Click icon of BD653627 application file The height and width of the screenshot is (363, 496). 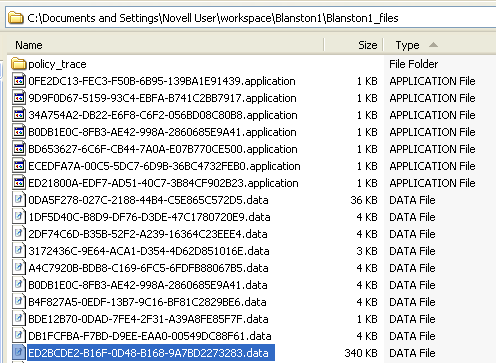(x=19, y=149)
